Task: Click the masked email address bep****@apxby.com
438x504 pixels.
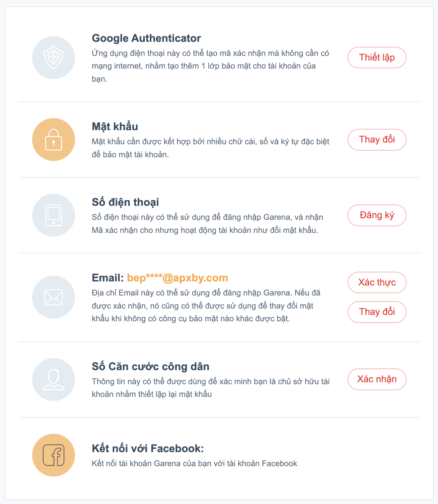Action: click(177, 278)
